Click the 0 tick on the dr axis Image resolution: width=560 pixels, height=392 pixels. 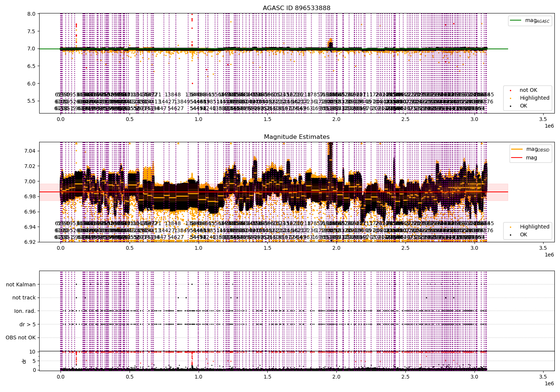pos(34,370)
